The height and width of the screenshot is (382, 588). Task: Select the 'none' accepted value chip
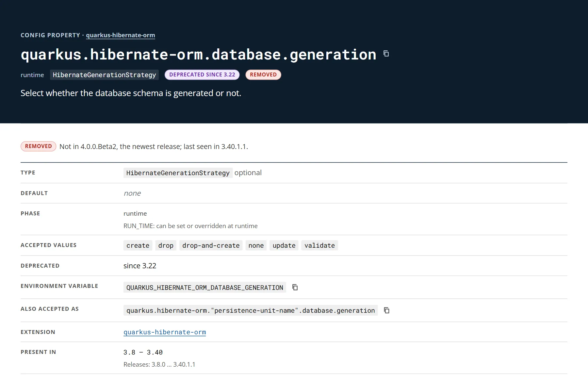[x=256, y=245]
